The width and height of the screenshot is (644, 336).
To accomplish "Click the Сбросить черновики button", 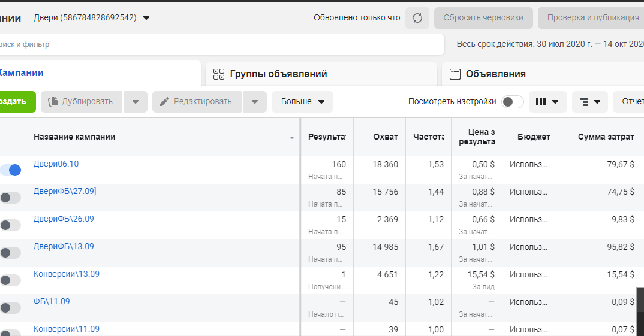I will (x=483, y=18).
